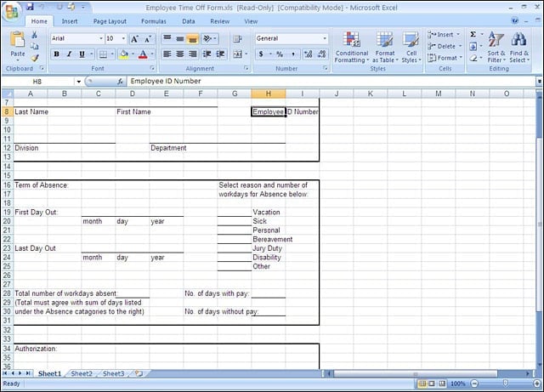The width and height of the screenshot is (544, 392).
Task: Open the Insert ribbon tab
Action: (70, 21)
